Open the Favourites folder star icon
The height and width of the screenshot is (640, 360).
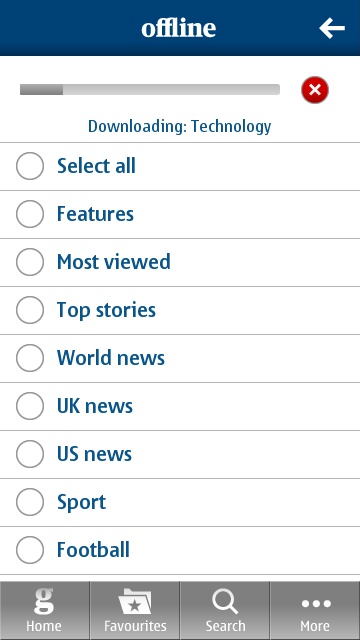(x=135, y=601)
